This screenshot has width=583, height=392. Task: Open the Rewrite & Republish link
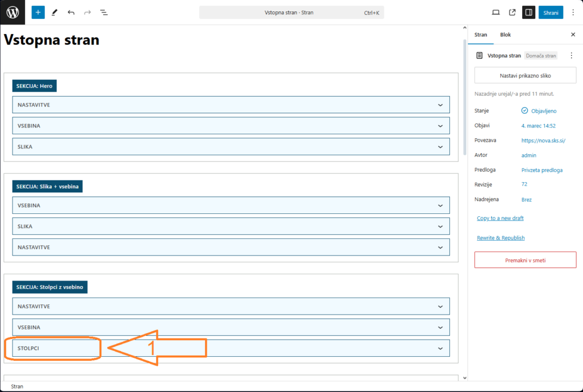click(500, 238)
